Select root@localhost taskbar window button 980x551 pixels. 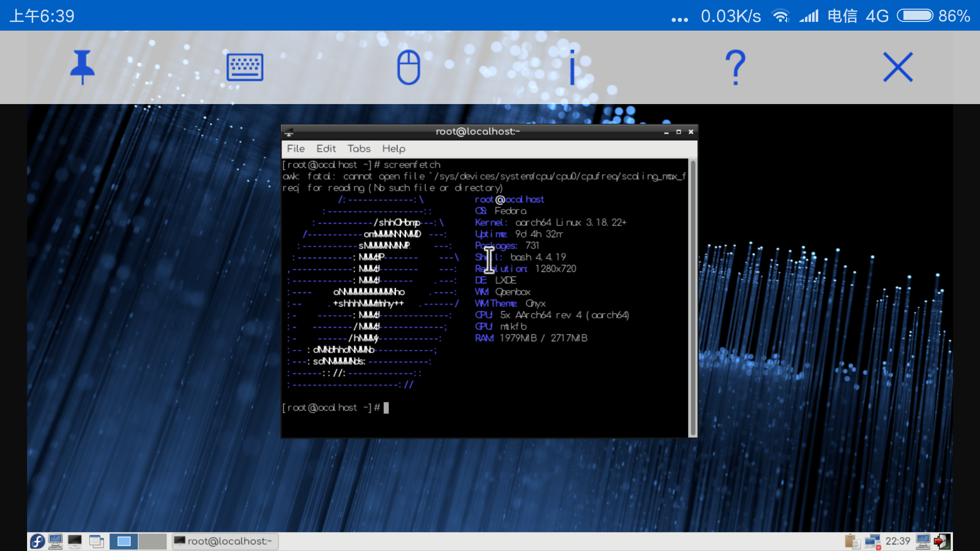pos(225,541)
